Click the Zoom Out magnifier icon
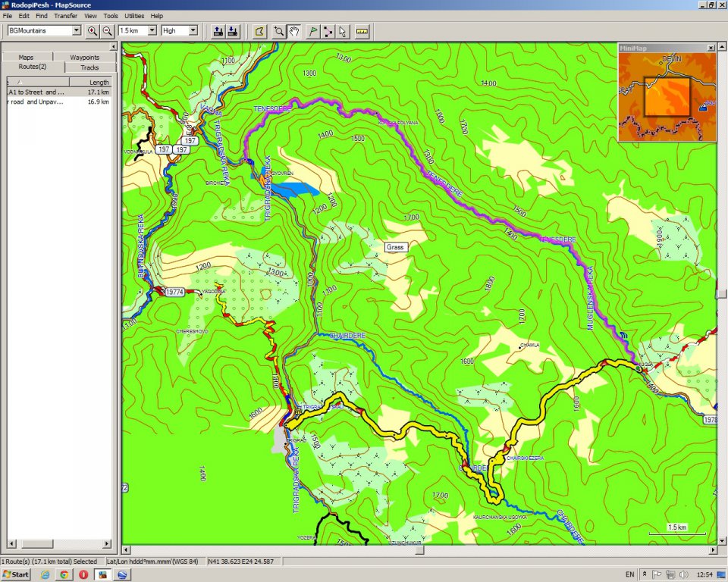 (108, 31)
